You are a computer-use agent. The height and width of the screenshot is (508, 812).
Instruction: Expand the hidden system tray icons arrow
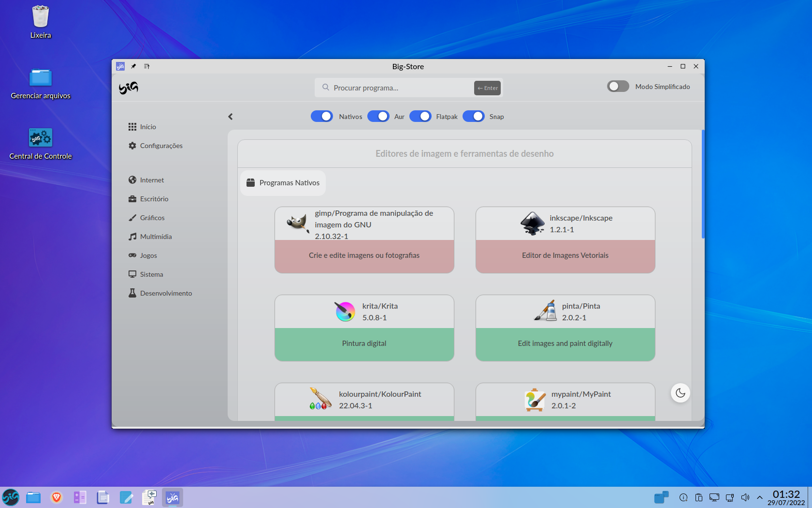coord(760,497)
